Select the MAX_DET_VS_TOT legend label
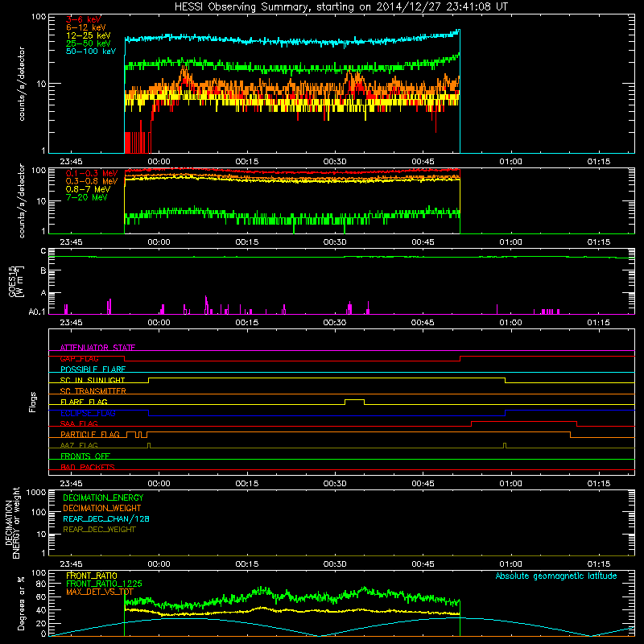This screenshot has width=644, height=644. (99, 592)
